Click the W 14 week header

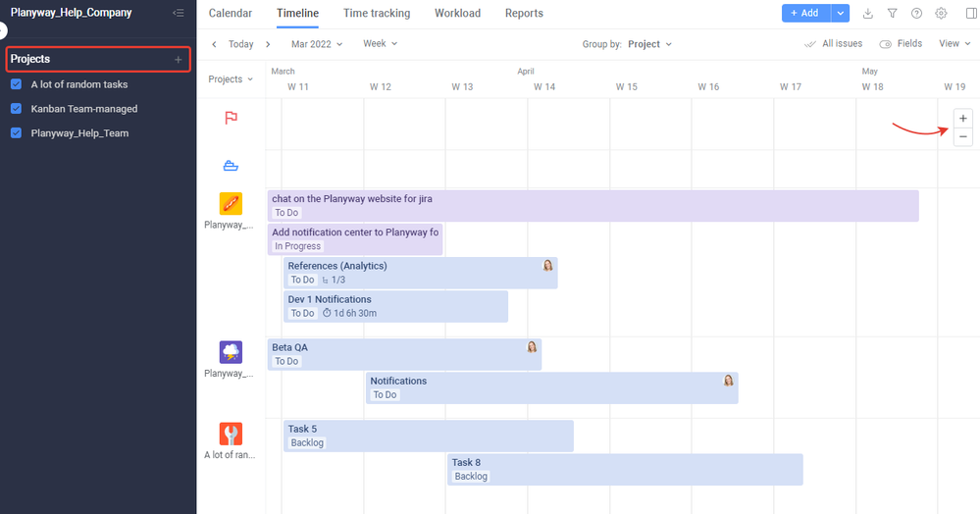pyautogui.click(x=544, y=87)
